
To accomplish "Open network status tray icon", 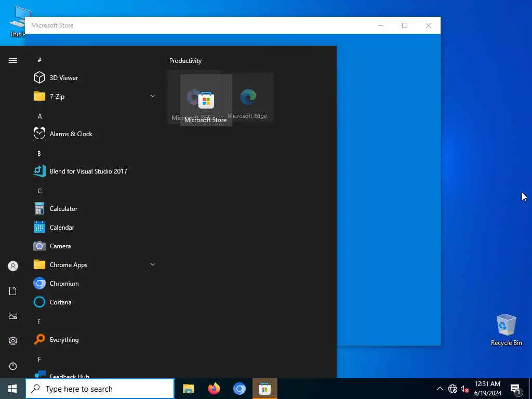I will (x=453, y=389).
